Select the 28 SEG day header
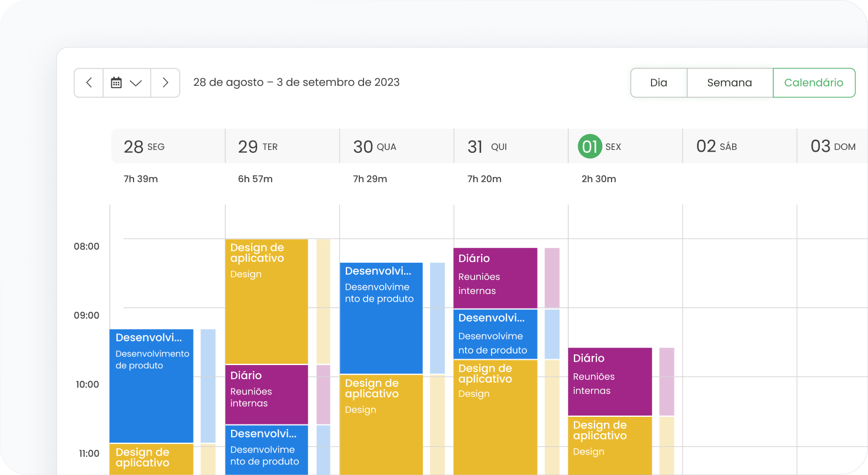This screenshot has width=868, height=475. click(x=144, y=146)
